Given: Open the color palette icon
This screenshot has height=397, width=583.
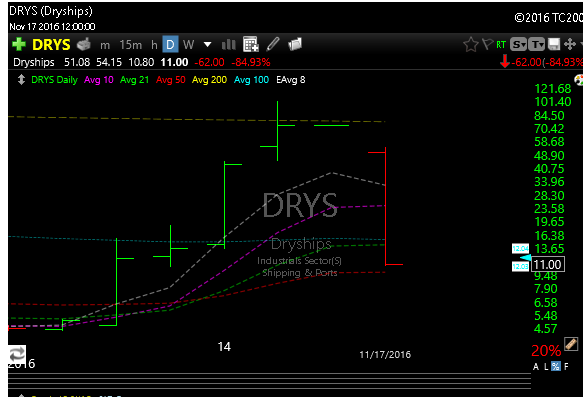Looking at the screenshot, I should pyautogui.click(x=579, y=80).
